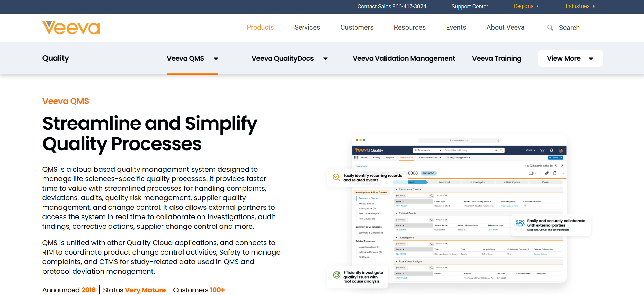Click the Customers 100+ text

pos(199,290)
